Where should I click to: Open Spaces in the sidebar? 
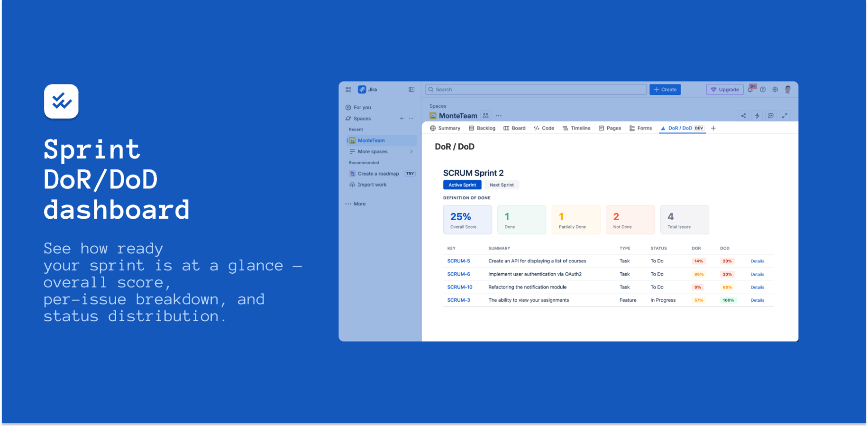pos(358,119)
